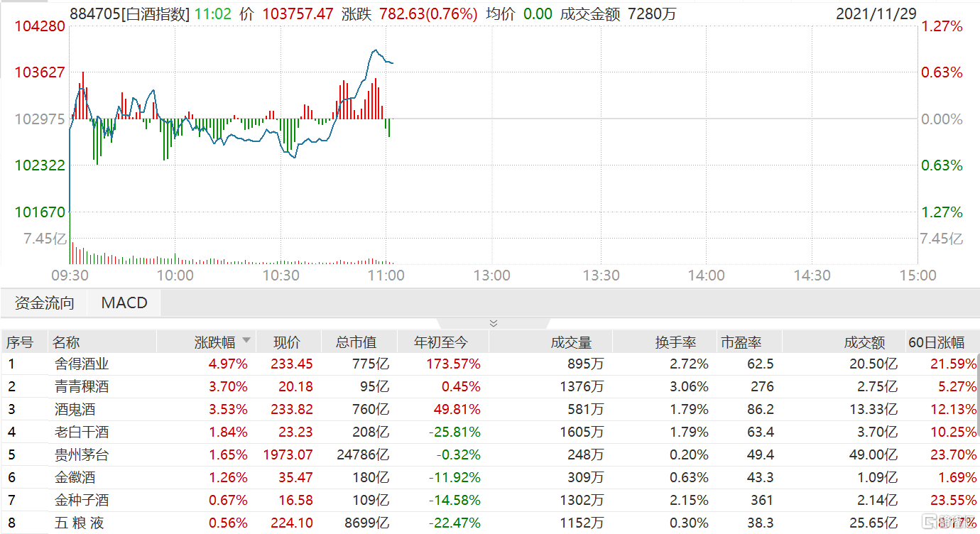Click 金徽酒 price 35.47 cell

296,478
